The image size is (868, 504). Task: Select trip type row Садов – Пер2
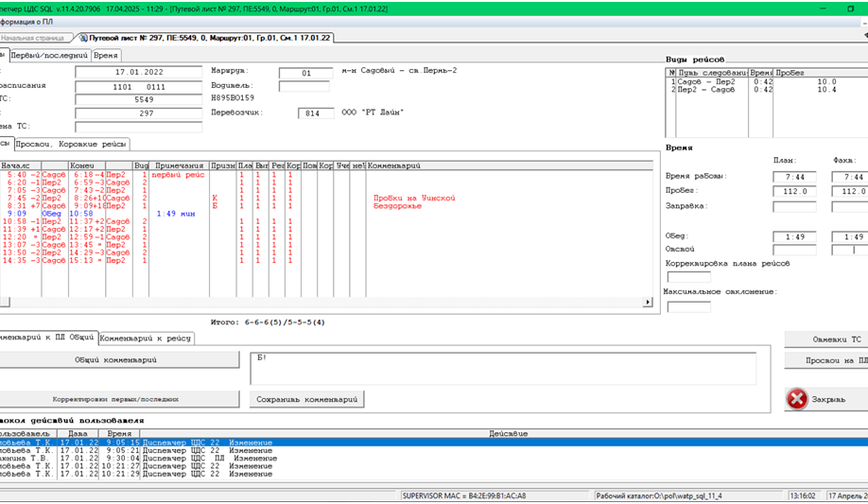point(767,82)
